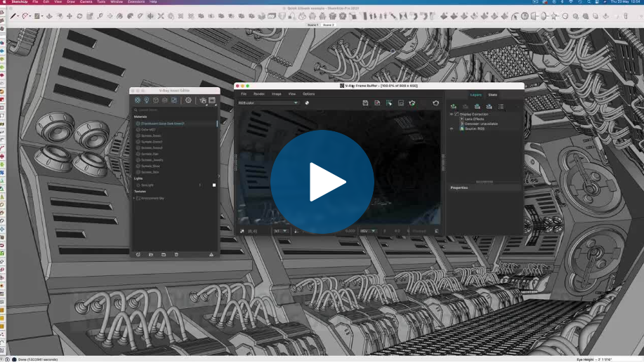This screenshot has width=644, height=363.
Task: Open the RGB color channel dropdown
Action: coord(268,103)
